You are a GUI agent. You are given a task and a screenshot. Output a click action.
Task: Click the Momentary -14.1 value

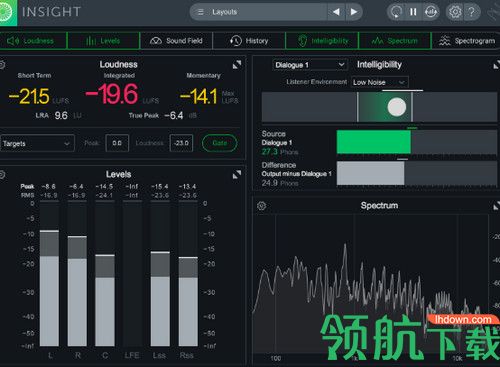pos(199,97)
